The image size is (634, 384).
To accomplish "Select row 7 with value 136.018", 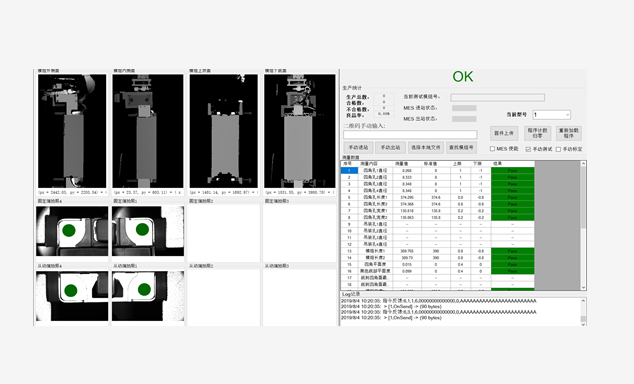I will pyautogui.click(x=437, y=211).
